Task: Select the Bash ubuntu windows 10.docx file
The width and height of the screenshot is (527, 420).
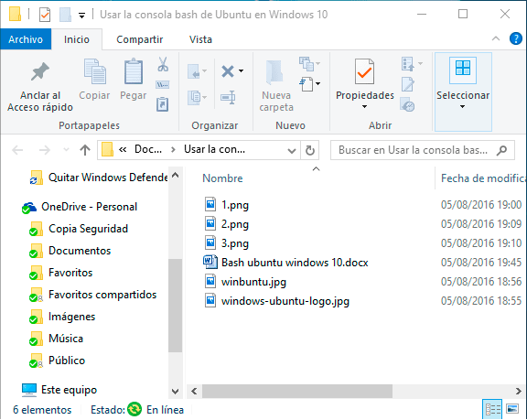Action: tap(295, 262)
